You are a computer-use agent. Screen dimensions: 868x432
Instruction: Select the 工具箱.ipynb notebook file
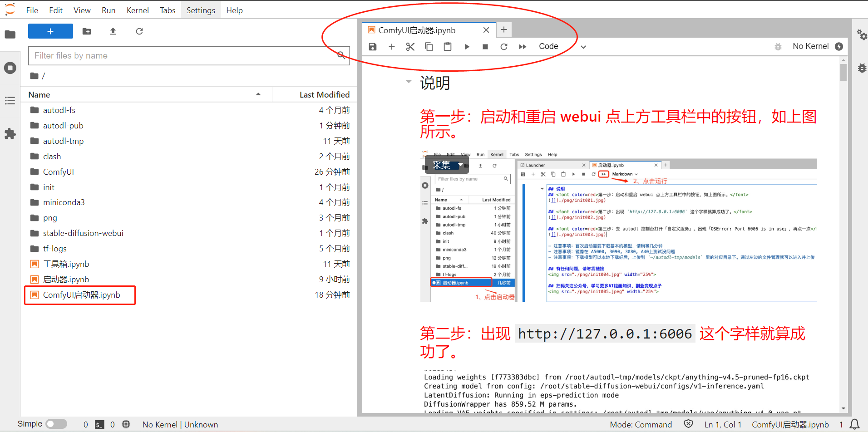pyautogui.click(x=189, y=264)
